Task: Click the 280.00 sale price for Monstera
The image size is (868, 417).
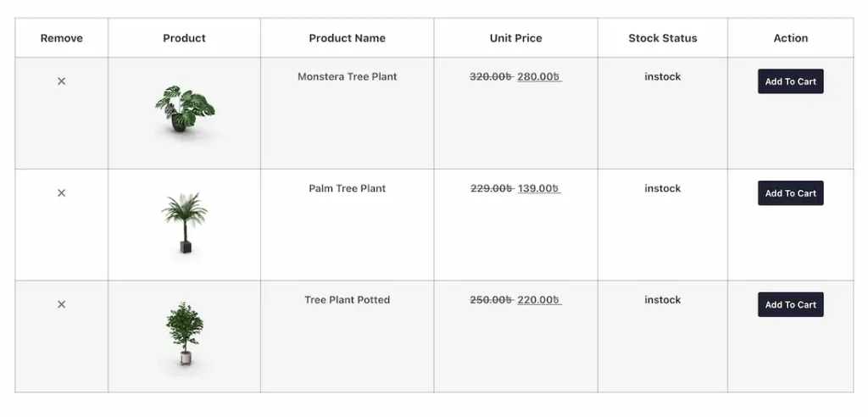Action: tap(539, 76)
